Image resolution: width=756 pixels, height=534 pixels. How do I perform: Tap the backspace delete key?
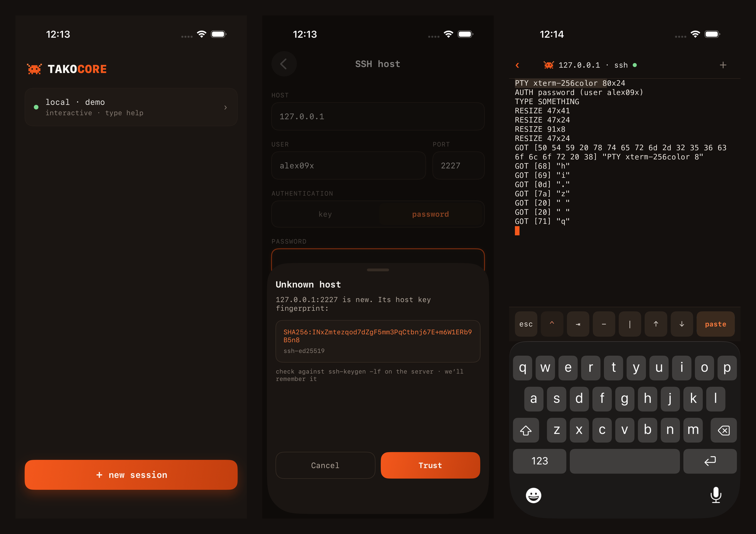[x=724, y=430]
